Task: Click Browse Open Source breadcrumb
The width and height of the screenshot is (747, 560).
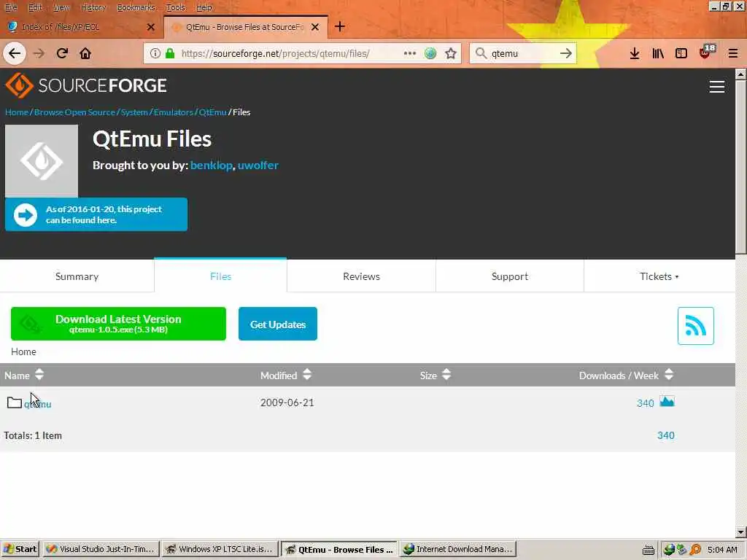Action: click(x=74, y=112)
